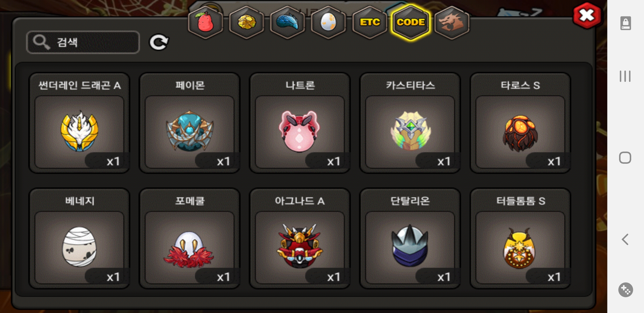Select the CODE tab
Viewport: 644px width, 313px height.
point(411,22)
